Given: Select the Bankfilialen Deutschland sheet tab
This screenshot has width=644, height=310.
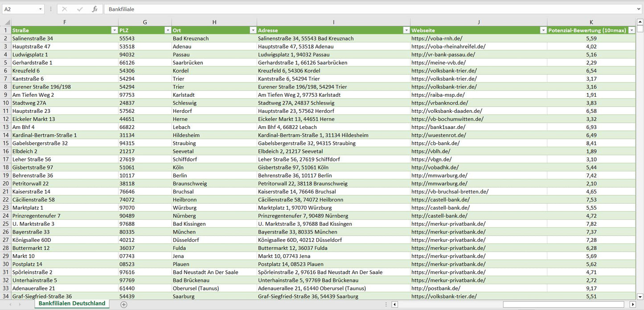Looking at the screenshot, I should tap(72, 304).
